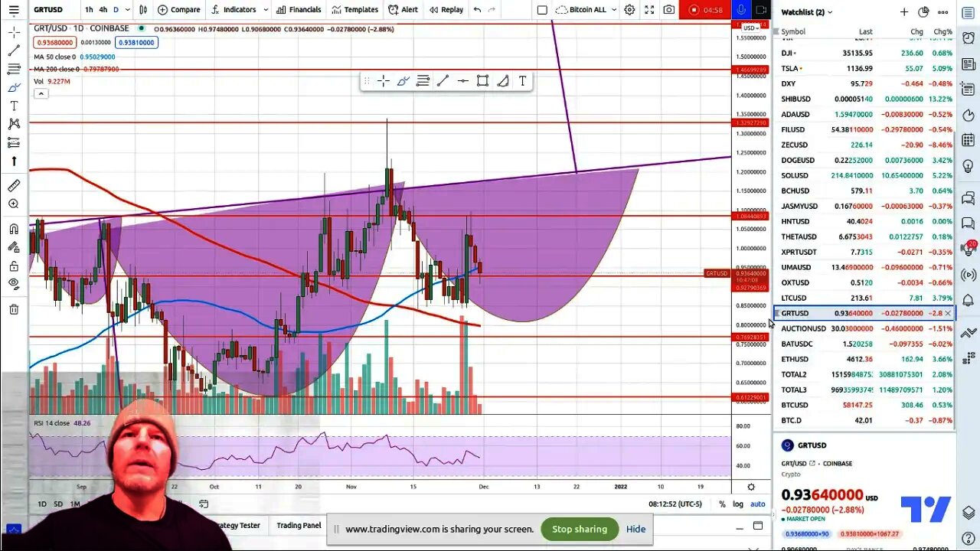Screen dimensions: 980x551
Task: Select the brush drawing tool in left sidebar
Action: [x=14, y=87]
